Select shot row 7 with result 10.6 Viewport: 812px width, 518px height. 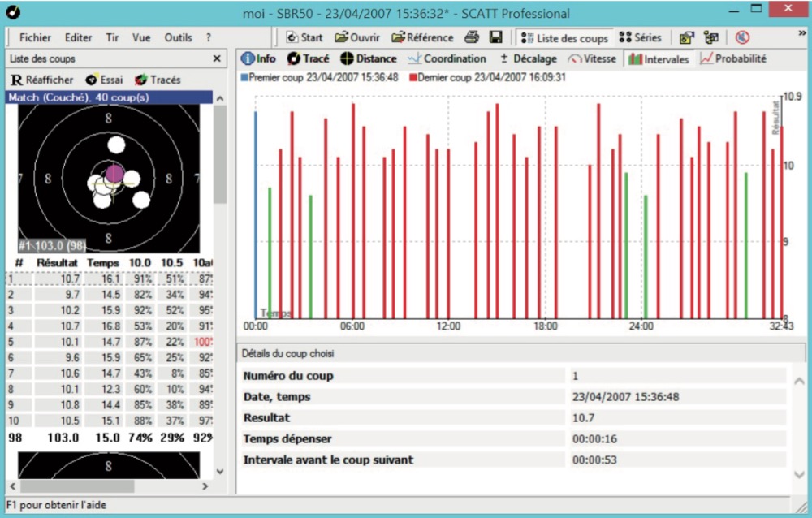[110, 373]
